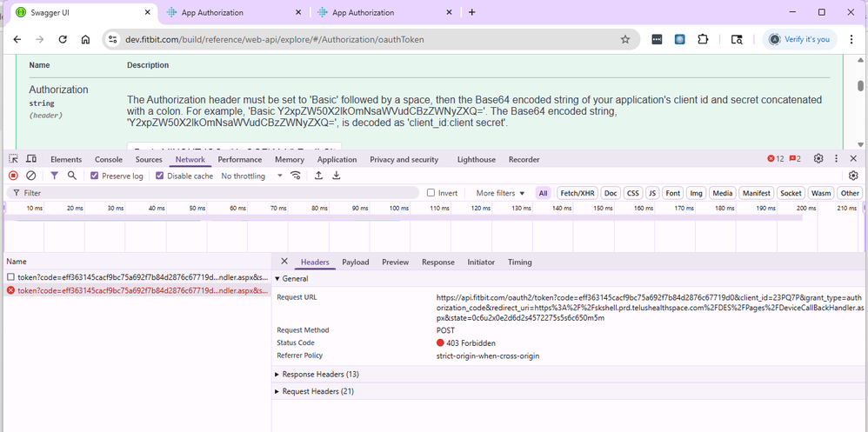Filter requests by JS type
The height and width of the screenshot is (432, 868).
[x=652, y=193]
